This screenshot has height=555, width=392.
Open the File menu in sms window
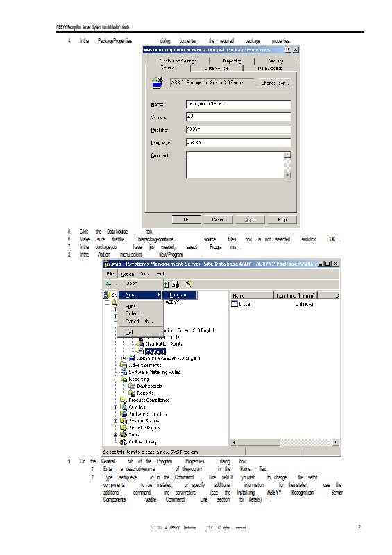[x=110, y=274]
